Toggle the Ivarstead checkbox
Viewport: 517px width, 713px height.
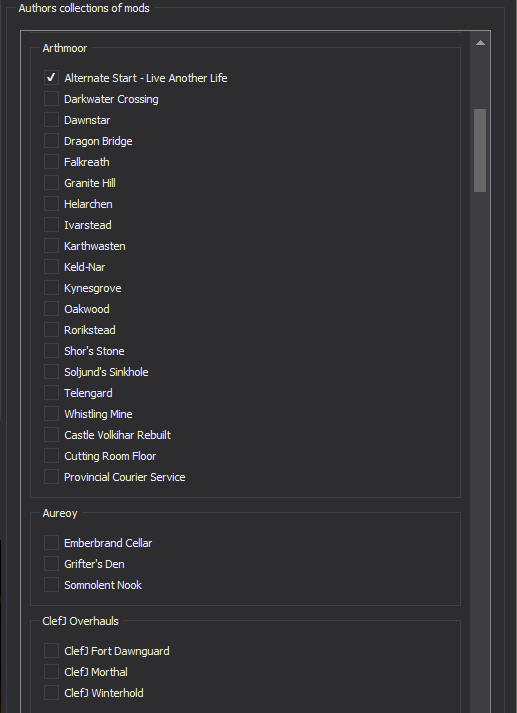51,225
